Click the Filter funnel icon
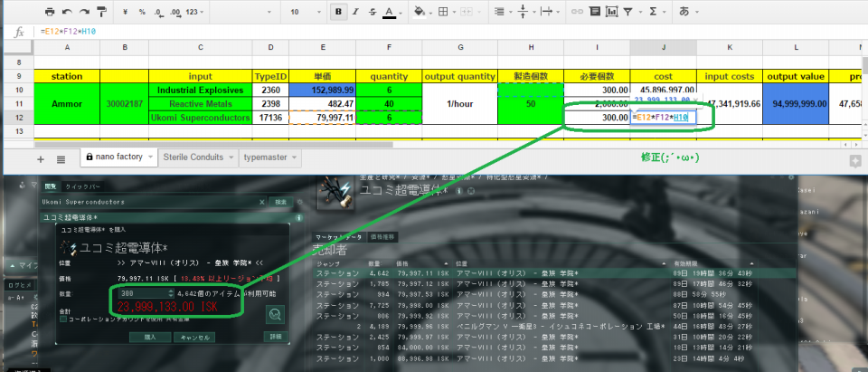This screenshot has height=372, width=868. [628, 12]
